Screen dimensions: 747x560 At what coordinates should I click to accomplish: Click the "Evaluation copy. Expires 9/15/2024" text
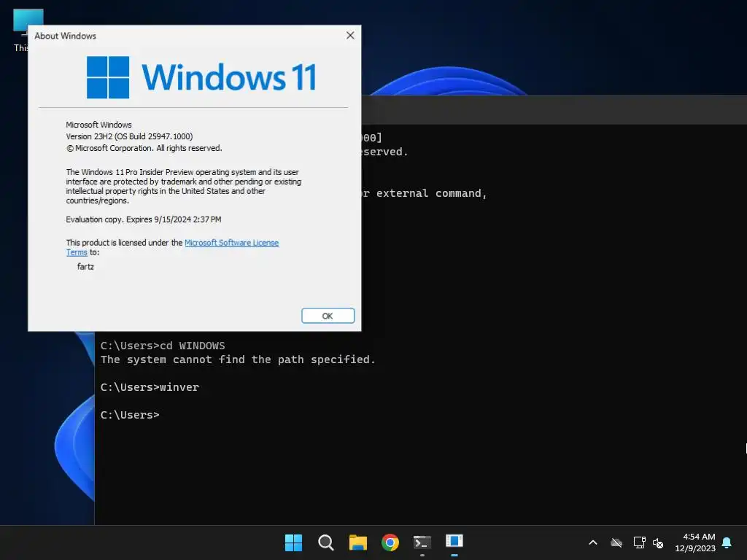point(144,219)
